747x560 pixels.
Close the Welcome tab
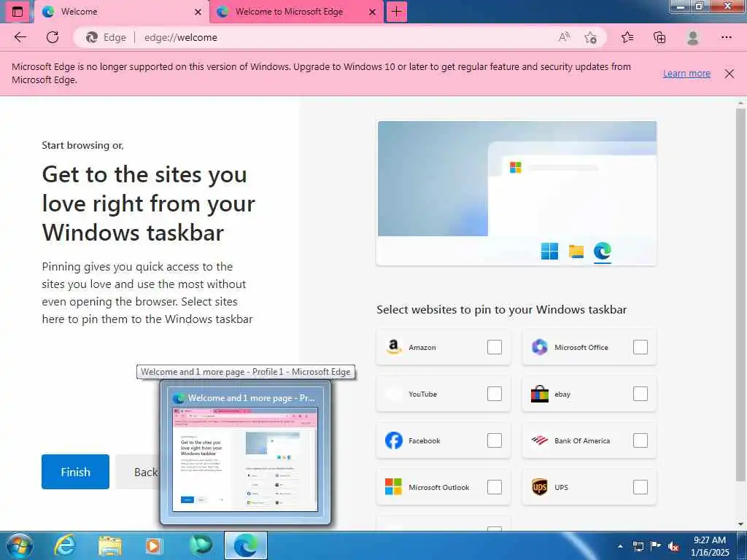(x=198, y=12)
